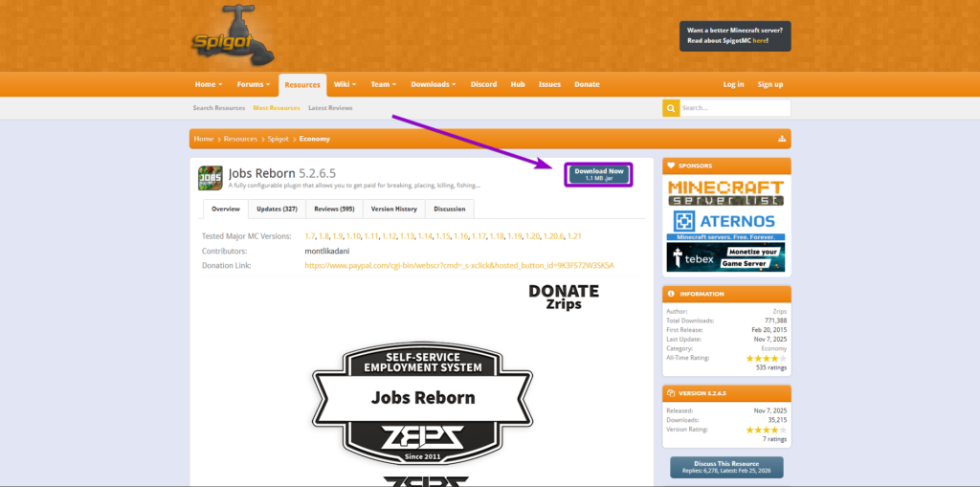Open the sitemap icon in breadcrumb bar
This screenshot has height=487, width=980.
pyautogui.click(x=782, y=139)
